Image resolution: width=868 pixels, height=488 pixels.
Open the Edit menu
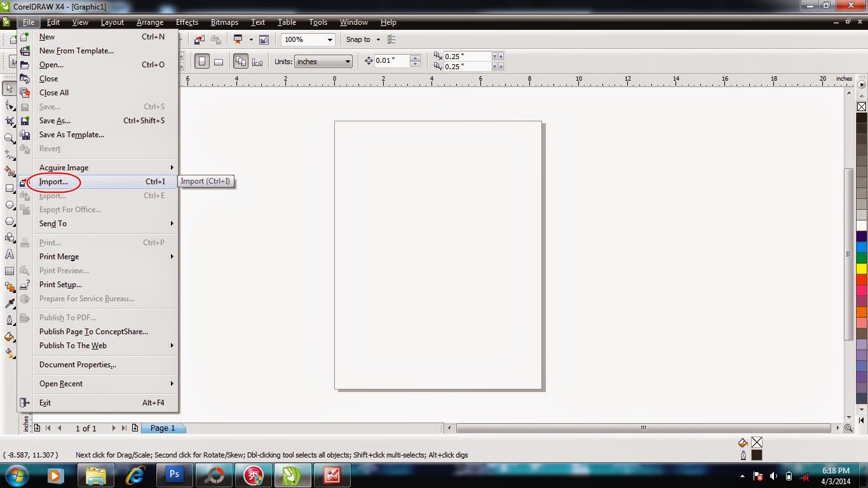click(53, 22)
